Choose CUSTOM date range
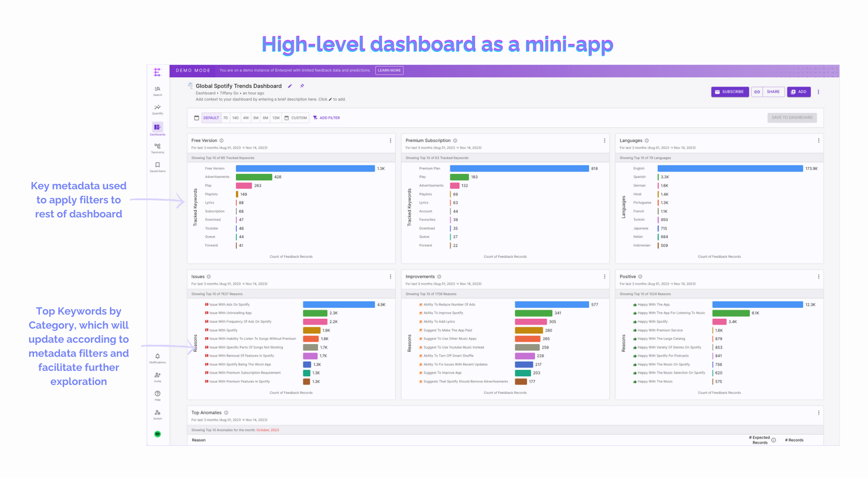 296,118
